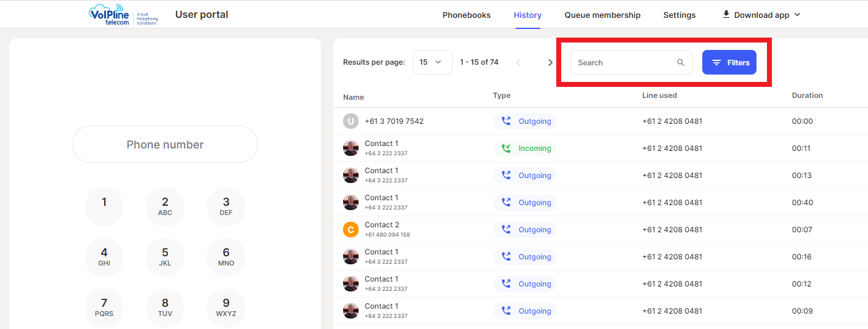Click Contact 1 avatar in the 00:13 row
Image resolution: width=868 pixels, height=329 pixels.
coord(351,176)
